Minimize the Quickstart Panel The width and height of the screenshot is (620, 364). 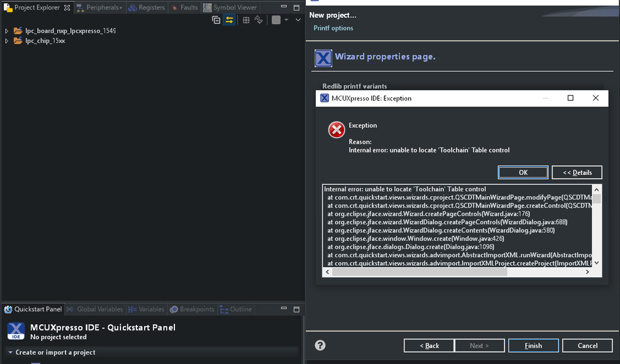(284, 308)
